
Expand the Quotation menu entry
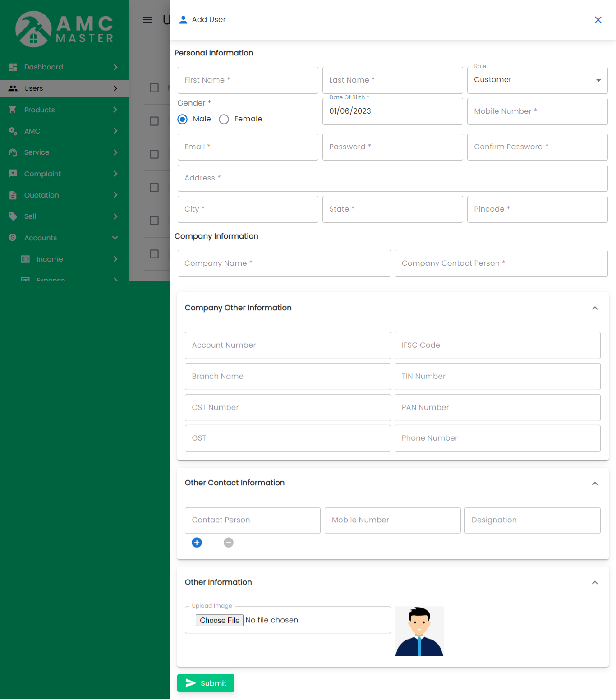13,195
